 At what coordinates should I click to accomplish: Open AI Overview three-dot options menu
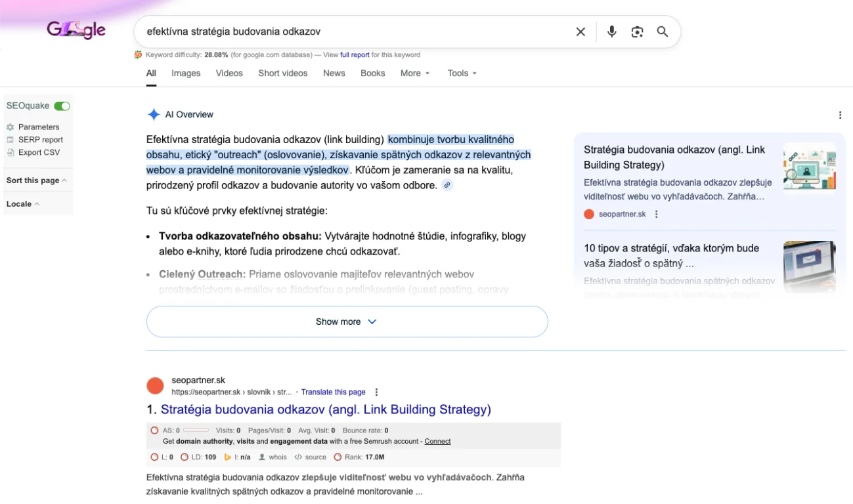point(840,115)
